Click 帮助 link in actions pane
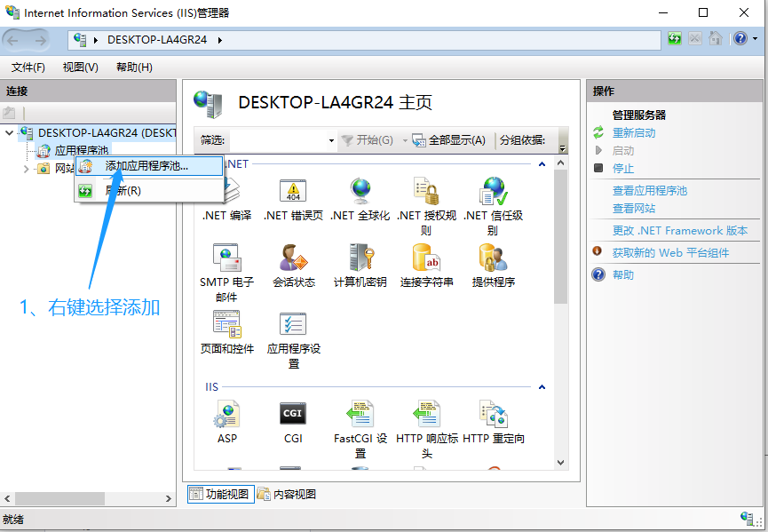 coord(623,274)
